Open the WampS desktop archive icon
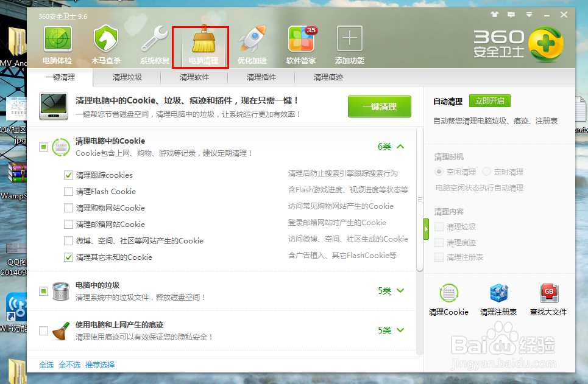This screenshot has height=384, width=588. 17,172
